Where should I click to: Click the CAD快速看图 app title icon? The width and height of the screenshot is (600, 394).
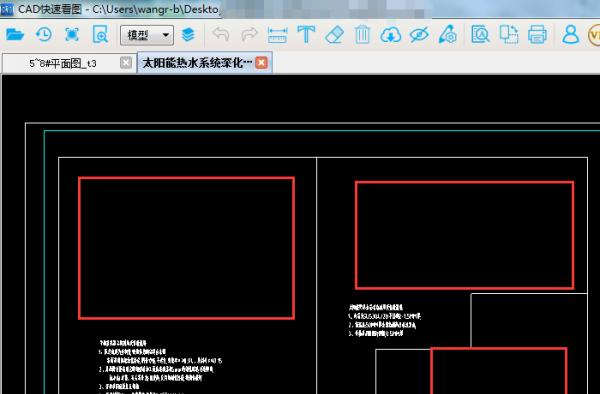[x=7, y=9]
